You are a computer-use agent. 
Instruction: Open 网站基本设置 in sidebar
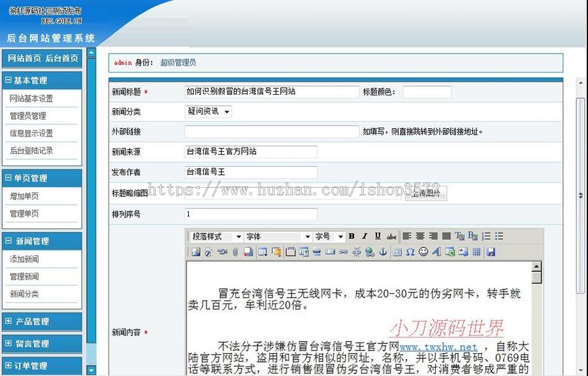pos(31,99)
